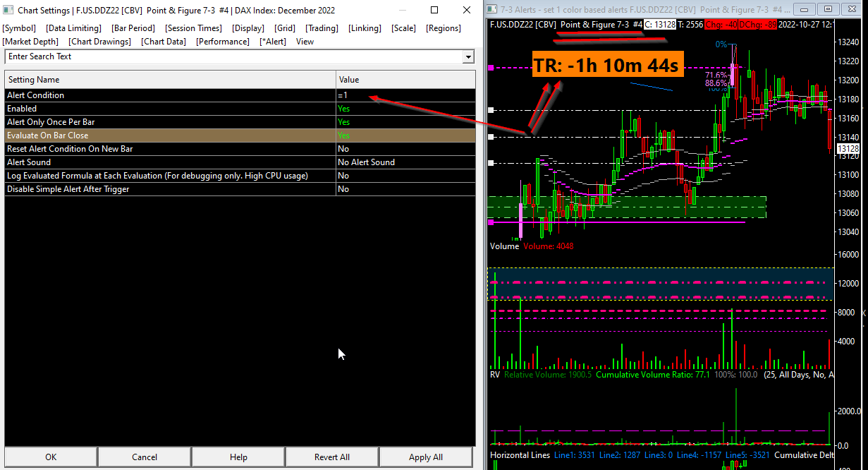Switch to the [Bar Period] section

tap(133, 28)
